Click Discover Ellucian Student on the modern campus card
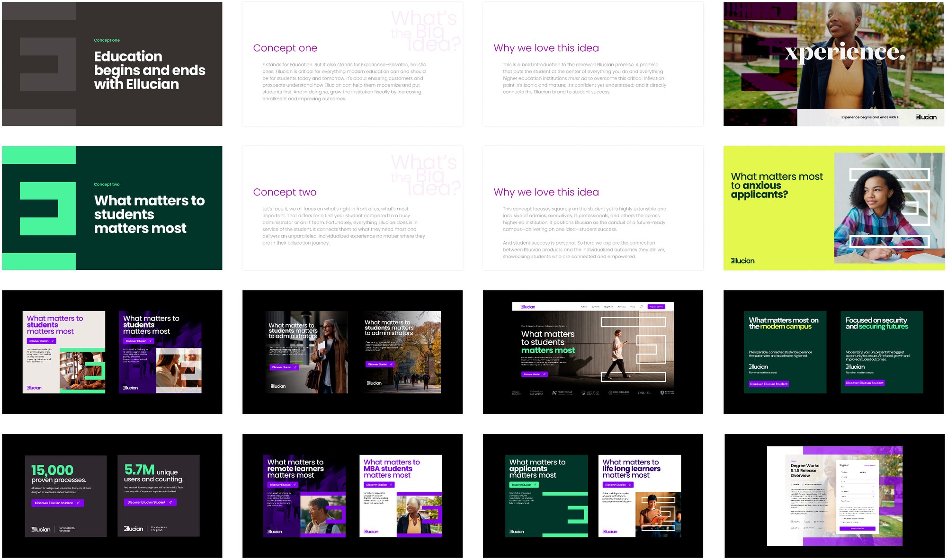This screenshot has height=560, width=947. click(769, 384)
